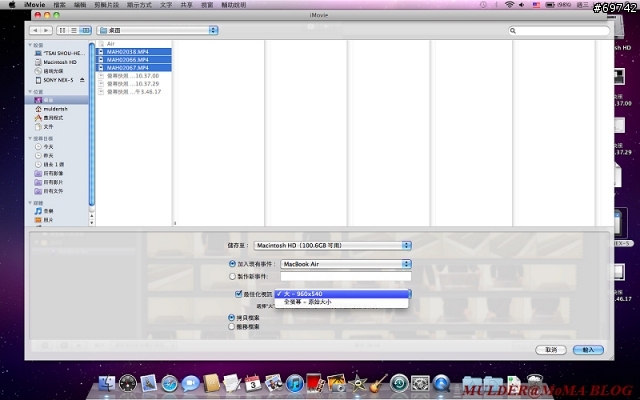The height and width of the screenshot is (400, 640).
Task: Select the 應用程式 folder in the sidebar
Action: (x=49, y=118)
